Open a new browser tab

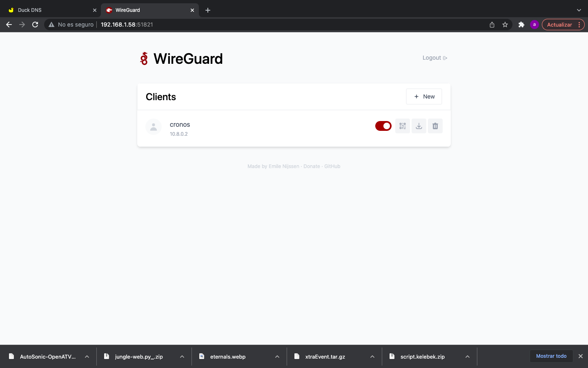(x=208, y=10)
